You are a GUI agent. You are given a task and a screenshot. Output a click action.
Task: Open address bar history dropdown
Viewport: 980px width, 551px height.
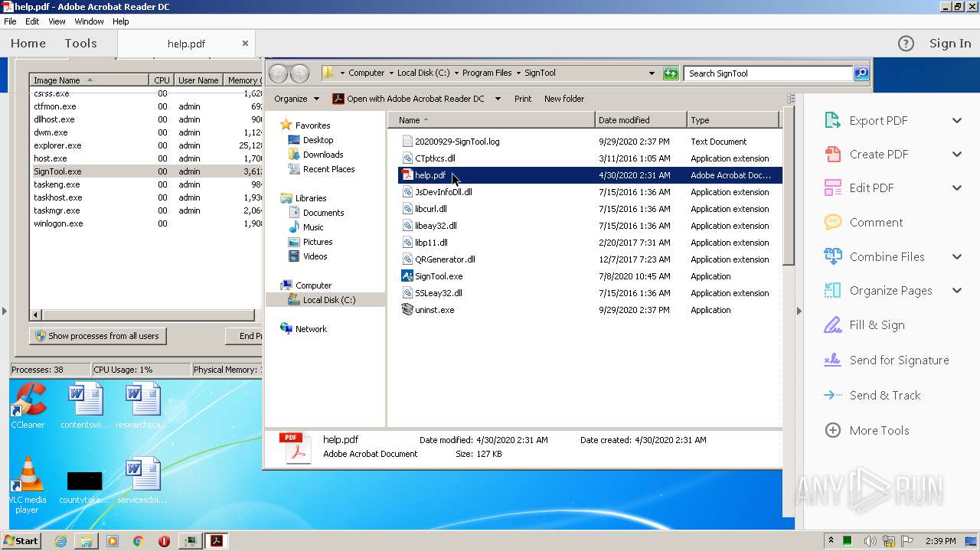(x=652, y=73)
